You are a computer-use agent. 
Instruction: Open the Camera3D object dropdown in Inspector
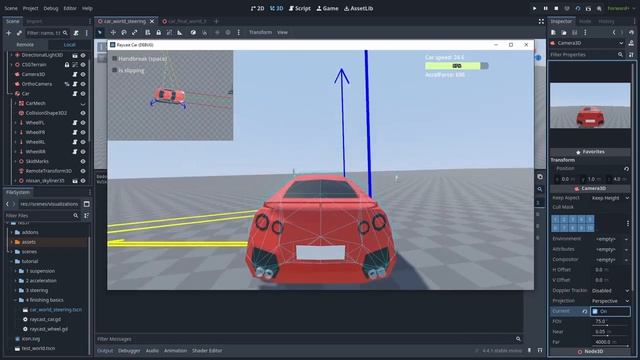pyautogui.click(x=587, y=43)
